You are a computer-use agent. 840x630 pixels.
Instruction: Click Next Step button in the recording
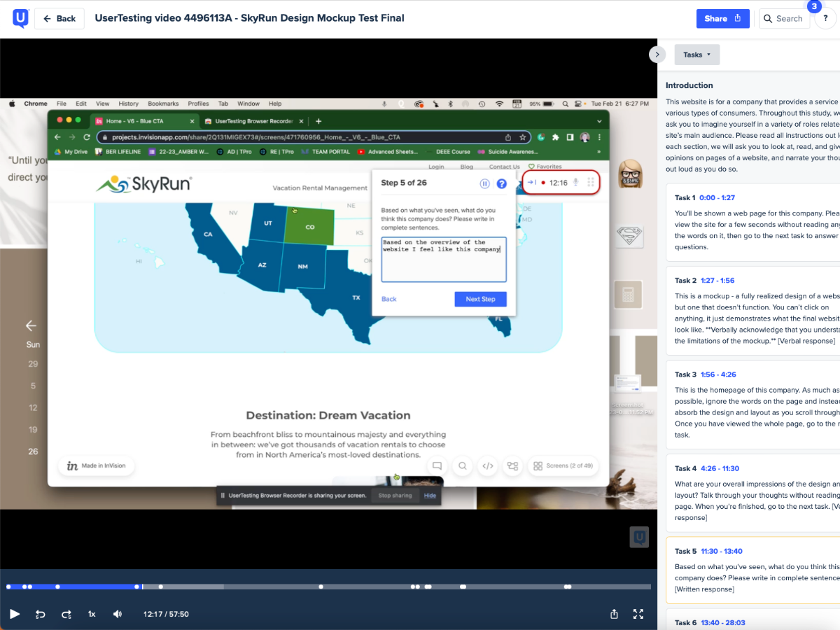point(480,299)
